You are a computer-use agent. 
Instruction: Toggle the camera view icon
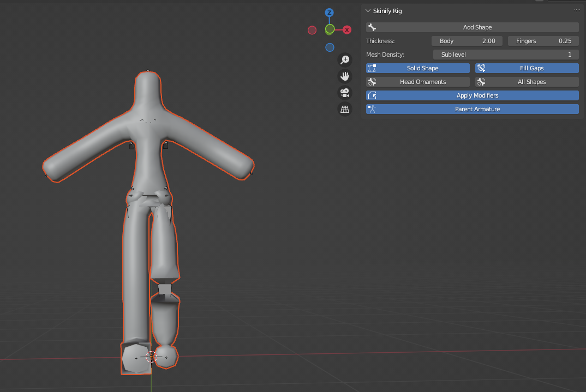(345, 93)
